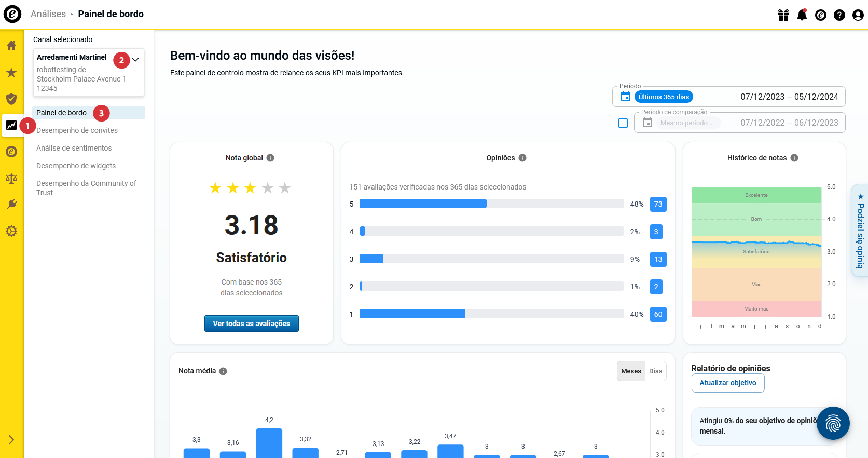Open the eTrusted logo home

tap(12, 14)
